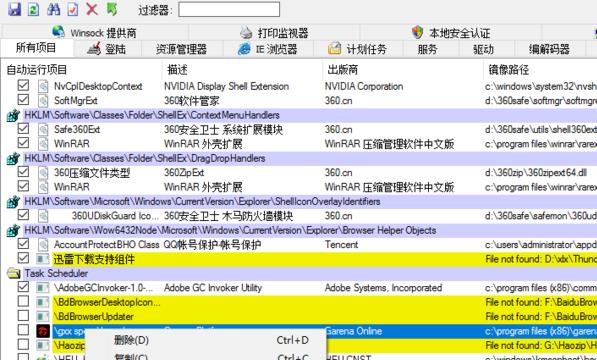The height and width of the screenshot is (360, 597).
Task: Click the 打印监视器 printer icon
Action: (x=246, y=32)
